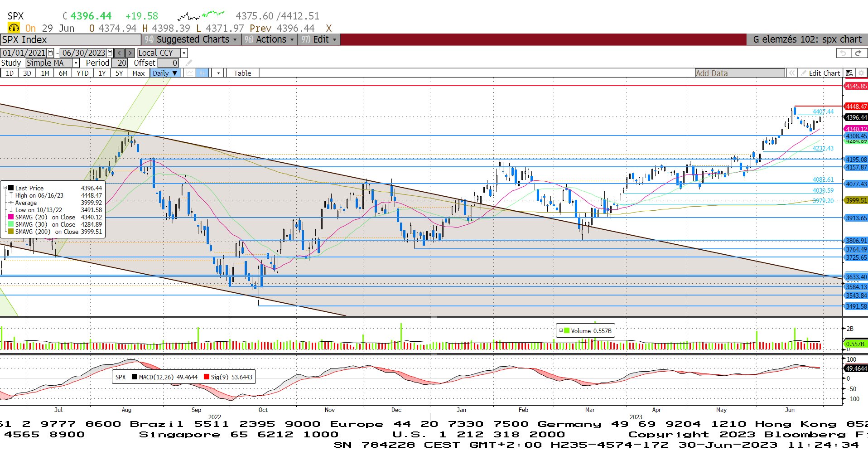Click High on 06/16/23 marker icon in legend

pos(11,195)
